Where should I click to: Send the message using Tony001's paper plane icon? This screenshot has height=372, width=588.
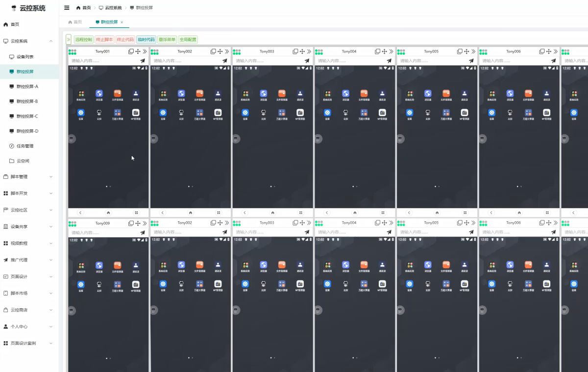tap(143, 61)
